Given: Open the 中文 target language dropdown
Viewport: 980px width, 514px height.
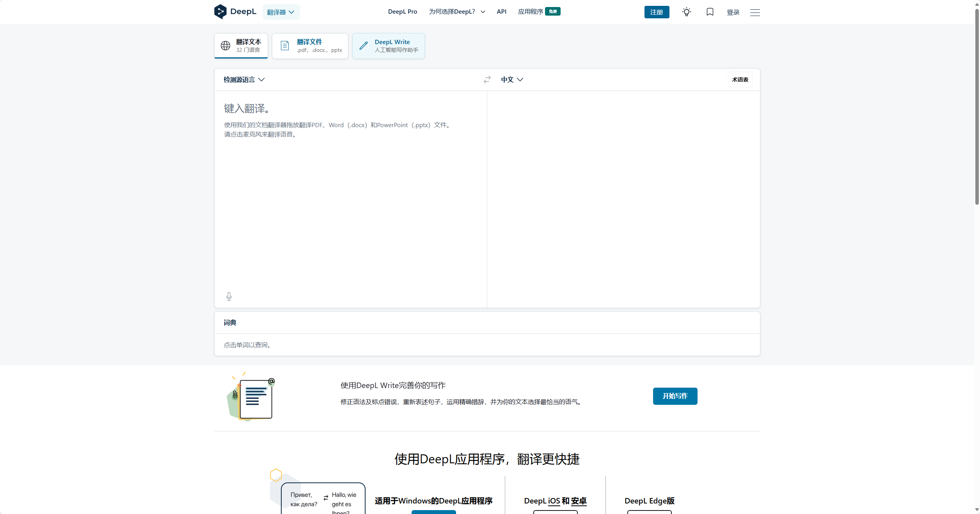Looking at the screenshot, I should [511, 80].
